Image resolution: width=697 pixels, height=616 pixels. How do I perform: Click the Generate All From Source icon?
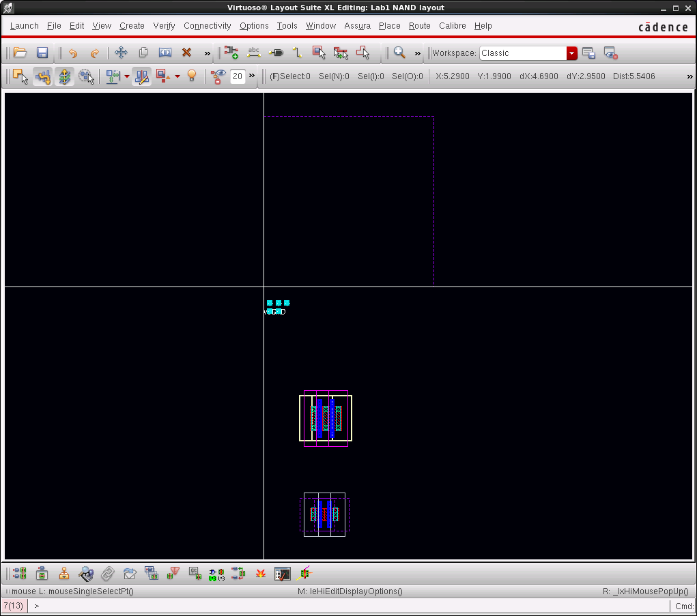click(20, 573)
